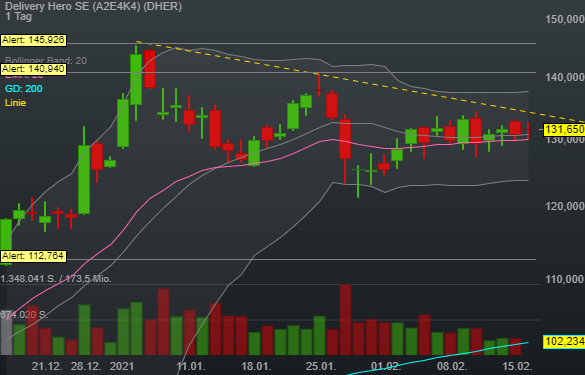The height and width of the screenshot is (375, 585).
Task: Select the 28.12. date on the time axis
Action: point(86,366)
